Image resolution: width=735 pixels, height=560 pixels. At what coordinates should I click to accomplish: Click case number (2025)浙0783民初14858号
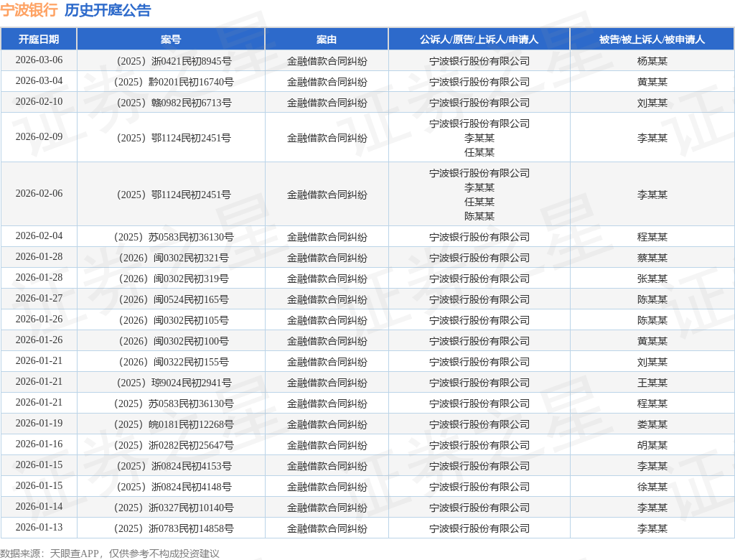[174, 528]
